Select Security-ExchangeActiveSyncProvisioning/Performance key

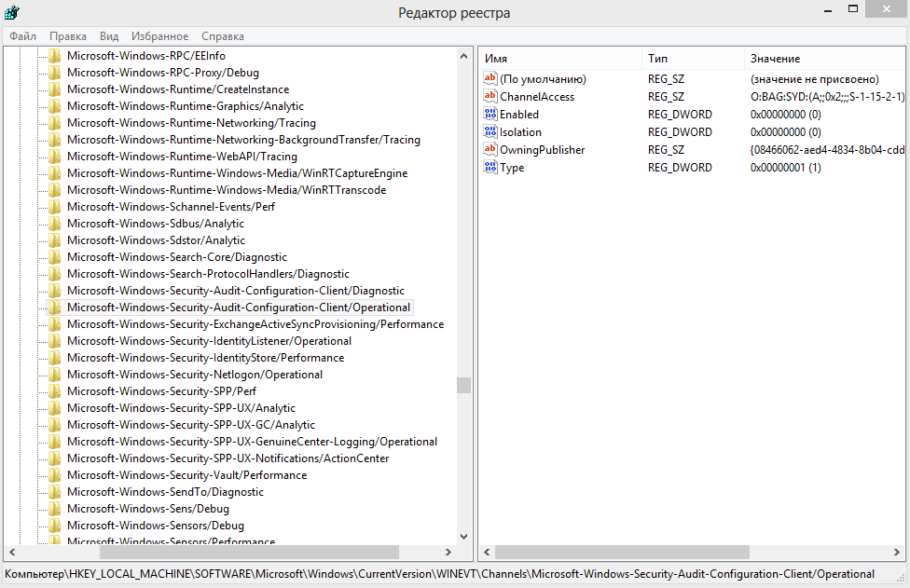click(x=255, y=324)
